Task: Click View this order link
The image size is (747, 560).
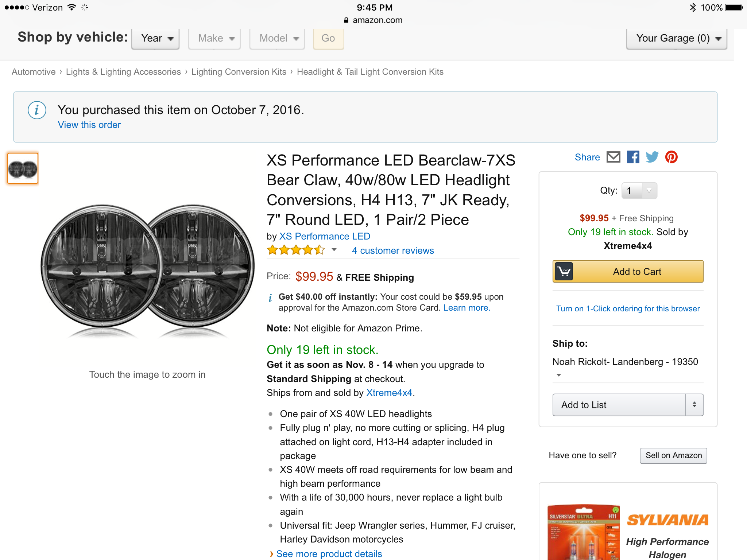Action: [x=89, y=125]
